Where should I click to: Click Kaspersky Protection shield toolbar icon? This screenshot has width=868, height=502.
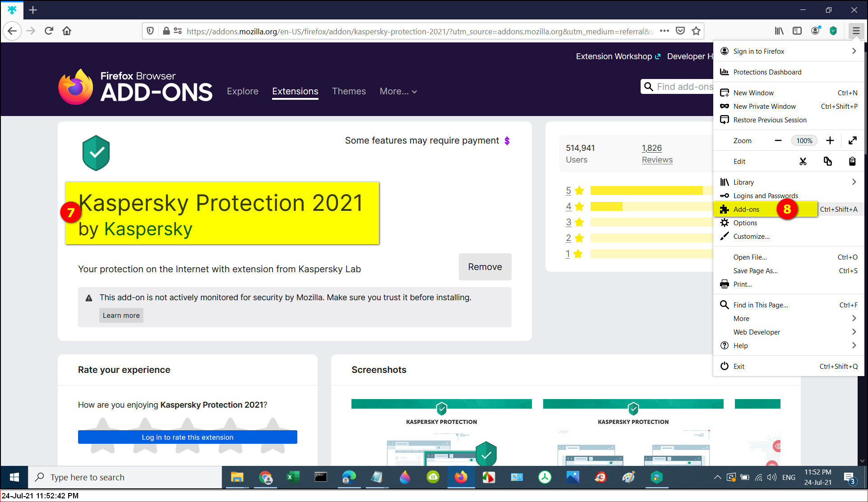tap(833, 31)
